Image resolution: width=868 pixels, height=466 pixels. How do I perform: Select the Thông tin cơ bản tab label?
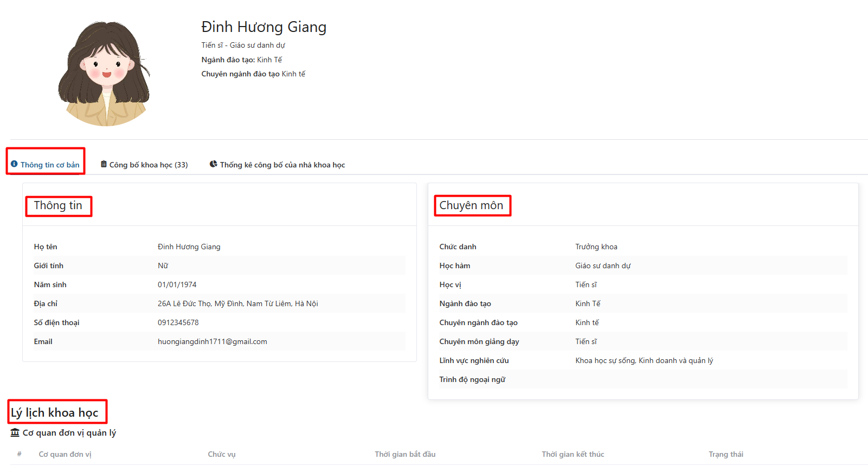click(50, 165)
